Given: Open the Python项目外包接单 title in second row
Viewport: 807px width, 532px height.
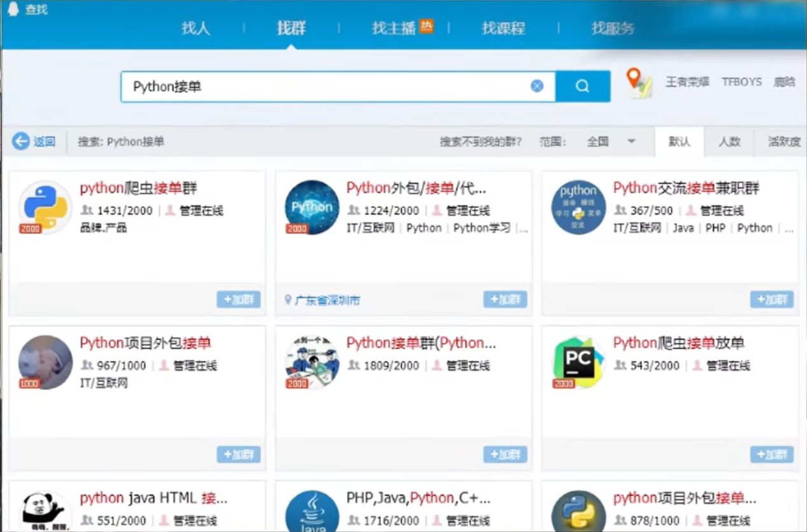Looking at the screenshot, I should click(x=145, y=343).
